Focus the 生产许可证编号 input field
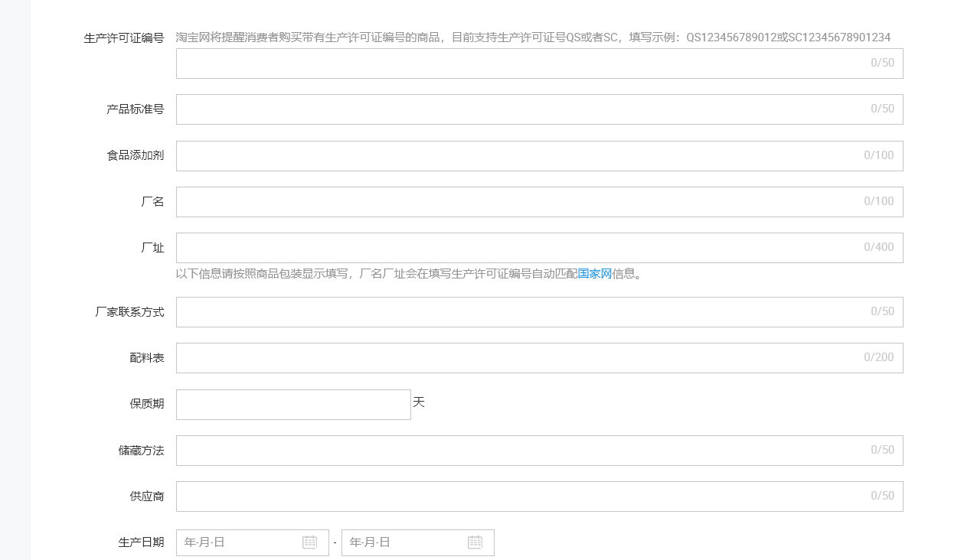 pyautogui.click(x=521, y=63)
